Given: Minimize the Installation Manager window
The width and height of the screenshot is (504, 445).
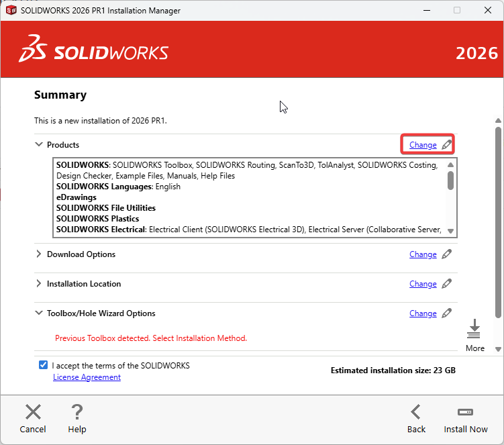Looking at the screenshot, I should click(x=427, y=10).
